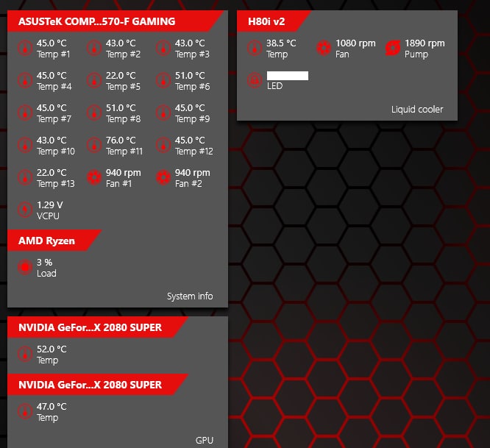Select the thermometer icon next to Temp #11
Screen dimensions: 490x448
(94, 145)
